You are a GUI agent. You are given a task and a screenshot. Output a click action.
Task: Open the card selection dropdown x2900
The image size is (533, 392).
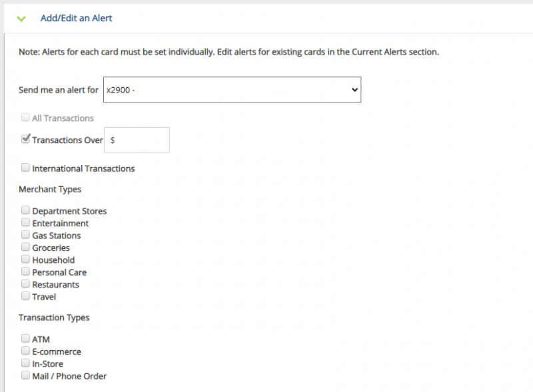[232, 90]
